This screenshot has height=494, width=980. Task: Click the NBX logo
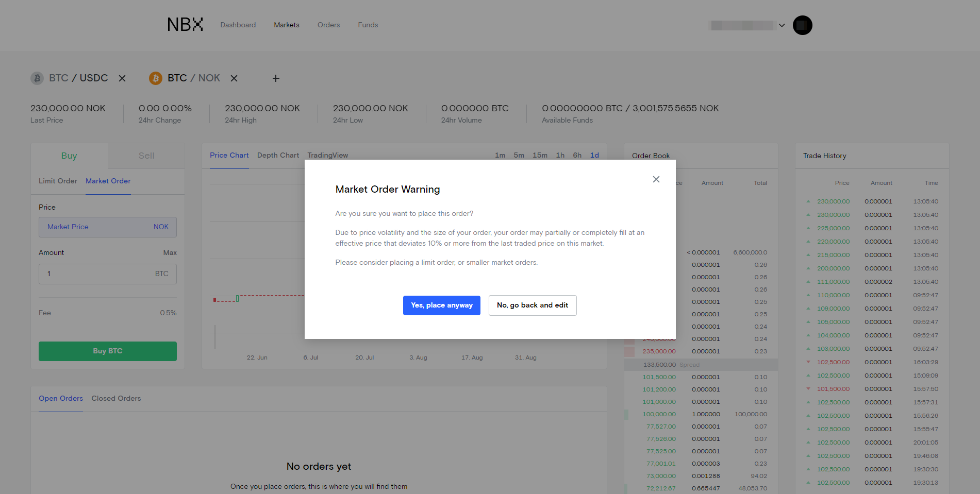(185, 25)
